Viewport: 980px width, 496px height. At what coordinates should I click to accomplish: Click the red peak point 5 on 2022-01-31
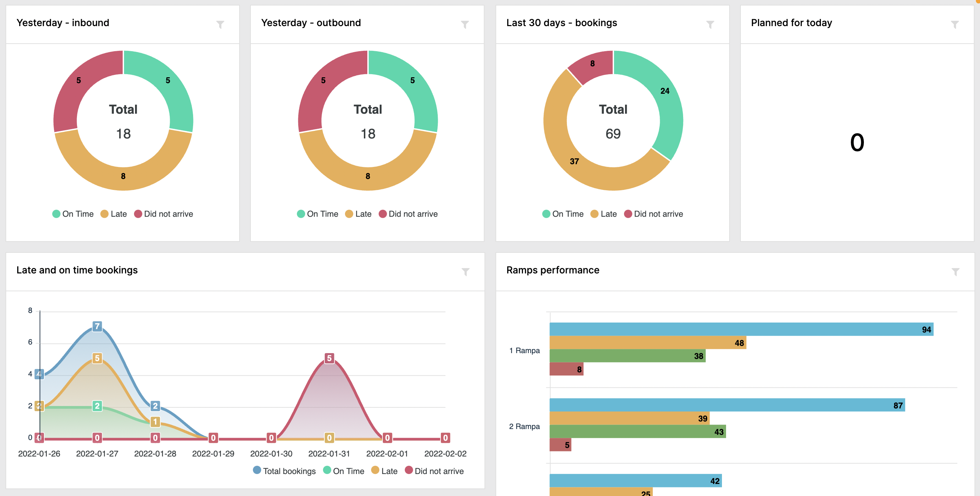[x=329, y=358]
